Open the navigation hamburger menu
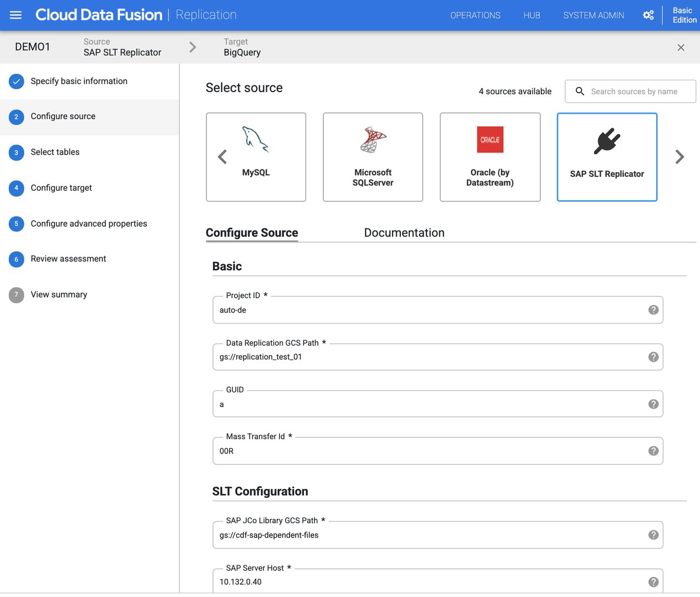 coord(16,15)
